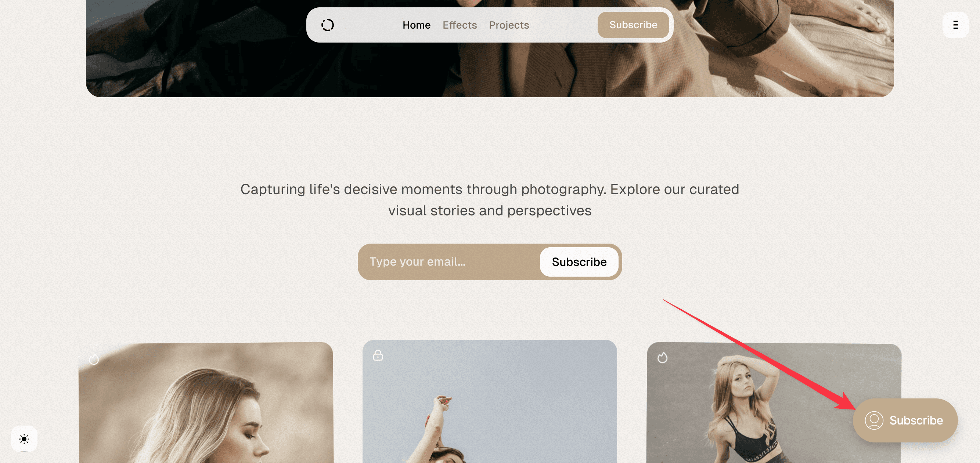Go to the Effects nav item

(460, 25)
